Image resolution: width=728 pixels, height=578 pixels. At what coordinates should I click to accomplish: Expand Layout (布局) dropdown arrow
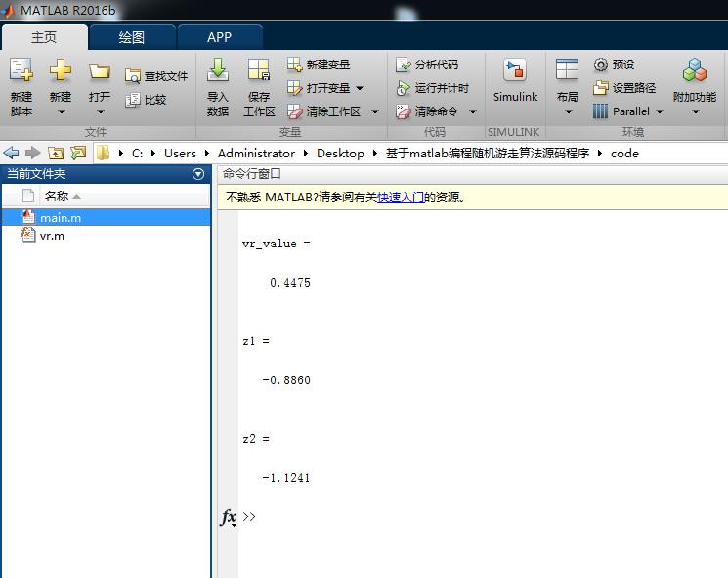(x=569, y=111)
